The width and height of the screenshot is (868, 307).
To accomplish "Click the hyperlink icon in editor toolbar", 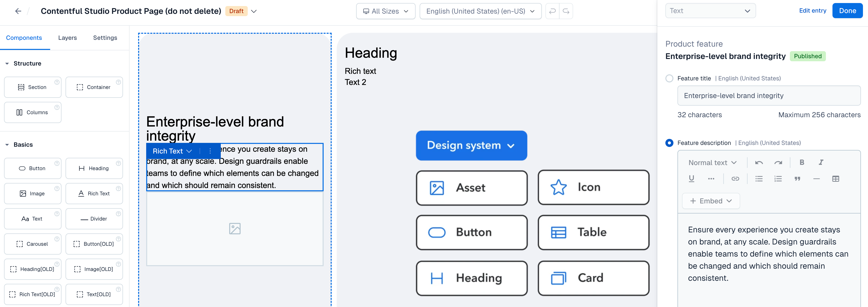I will (735, 179).
